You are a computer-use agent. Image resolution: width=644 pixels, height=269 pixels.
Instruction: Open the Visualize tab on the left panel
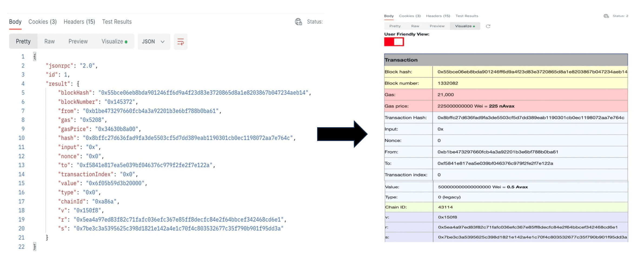tap(112, 41)
